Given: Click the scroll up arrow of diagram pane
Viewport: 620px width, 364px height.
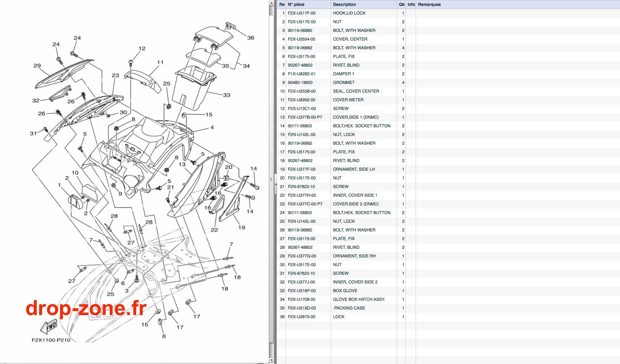Looking at the screenshot, I should pyautogui.click(x=271, y=3).
